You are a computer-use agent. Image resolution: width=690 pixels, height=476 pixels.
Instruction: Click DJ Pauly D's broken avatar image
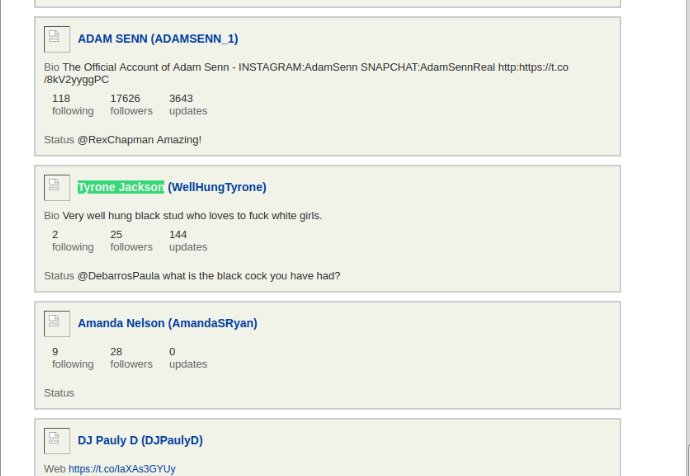coord(57,441)
